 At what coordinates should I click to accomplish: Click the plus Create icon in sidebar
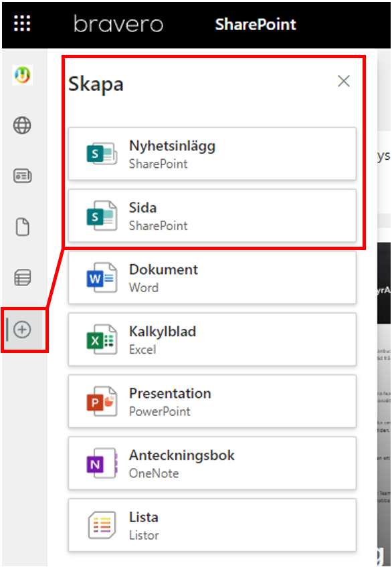22,330
